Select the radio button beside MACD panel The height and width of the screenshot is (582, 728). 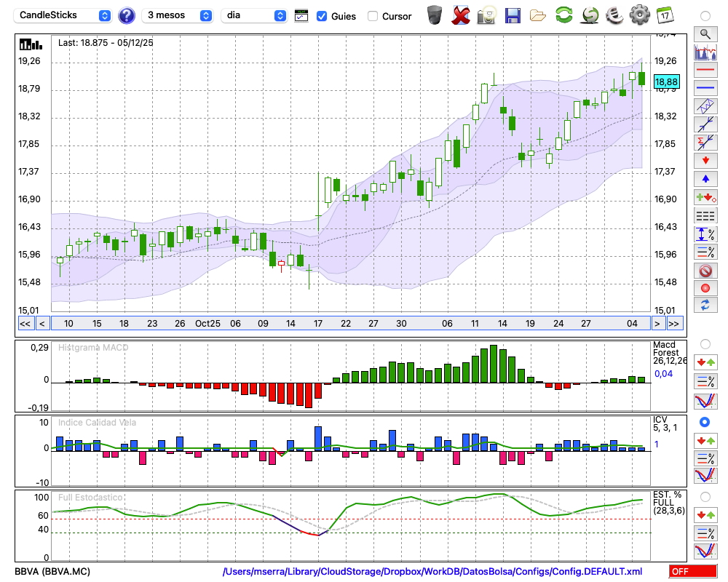click(705, 343)
